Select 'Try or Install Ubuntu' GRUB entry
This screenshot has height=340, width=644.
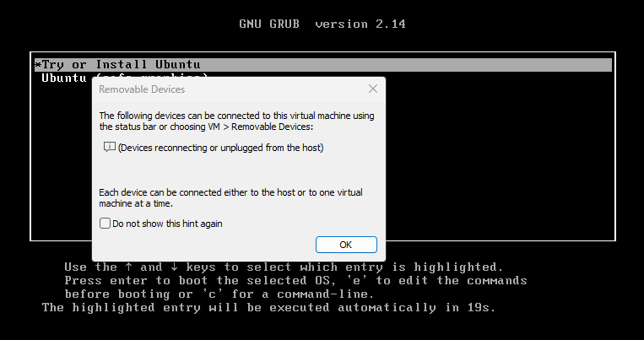323,65
